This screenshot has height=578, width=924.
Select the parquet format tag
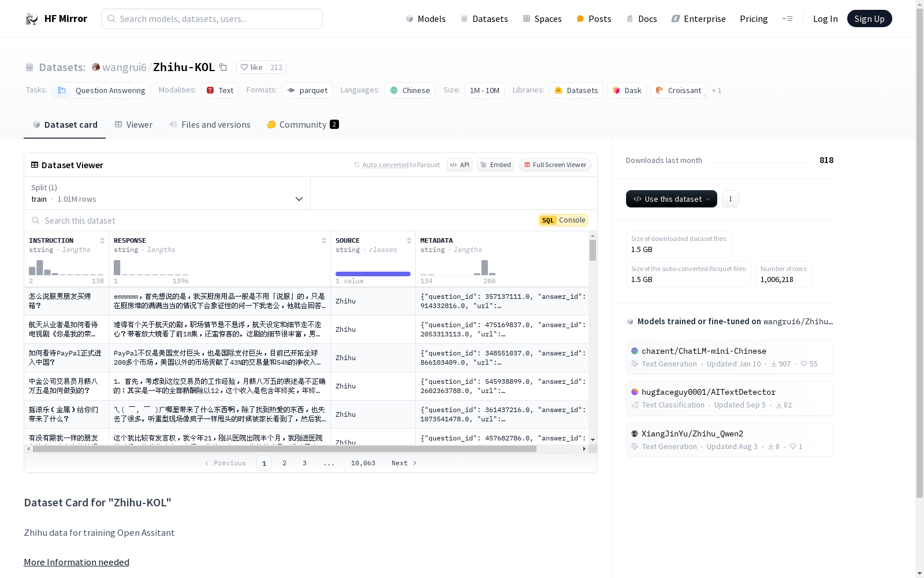307,90
